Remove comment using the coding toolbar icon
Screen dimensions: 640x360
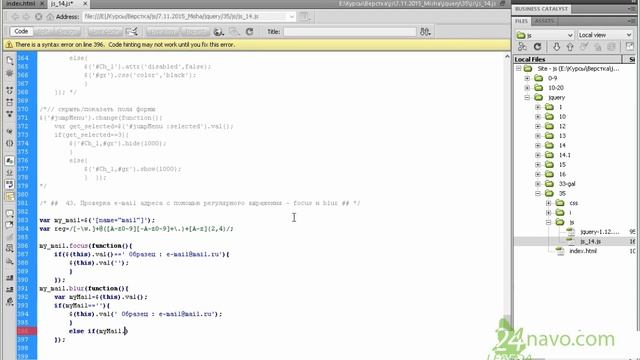[x=10, y=225]
